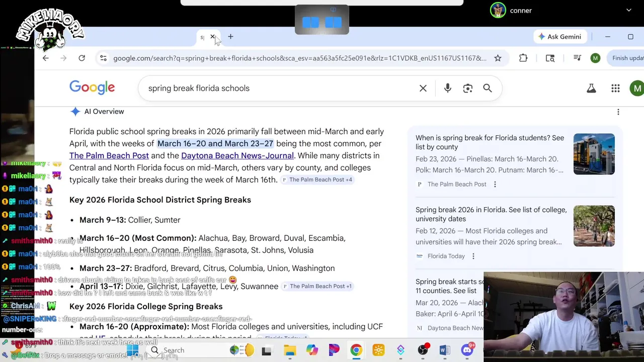Launch Copilot from taskbar
644x362 pixels.
pyautogui.click(x=312, y=350)
